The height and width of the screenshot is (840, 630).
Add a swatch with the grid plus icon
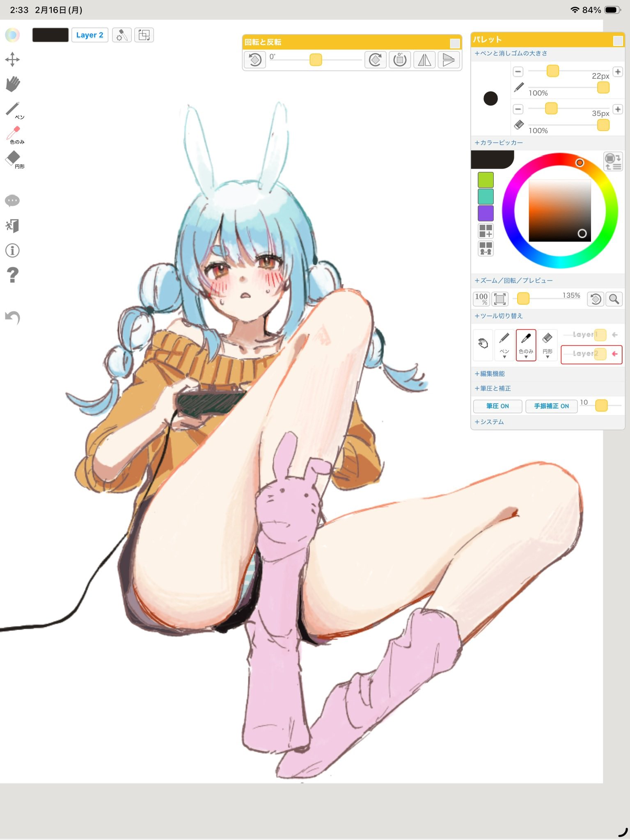486,231
